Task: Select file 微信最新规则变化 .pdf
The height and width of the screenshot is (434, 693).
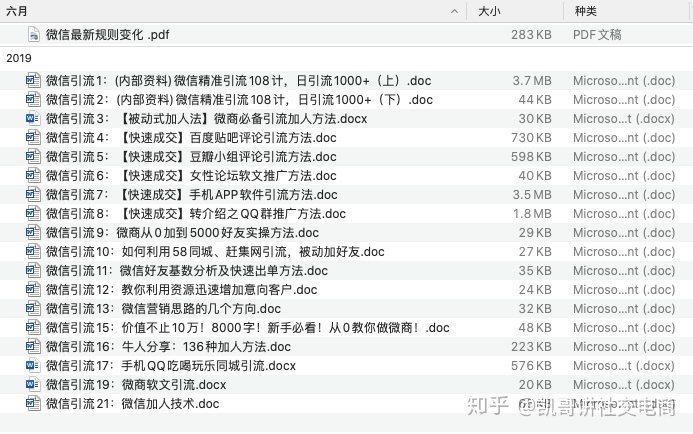Action: 107,34
